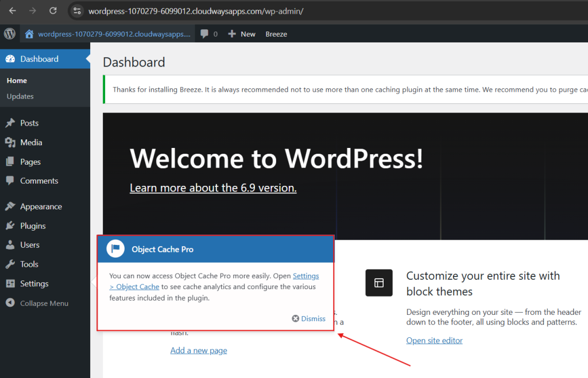Image resolution: width=588 pixels, height=378 pixels.
Task: Click the Media library icon
Action: point(10,142)
